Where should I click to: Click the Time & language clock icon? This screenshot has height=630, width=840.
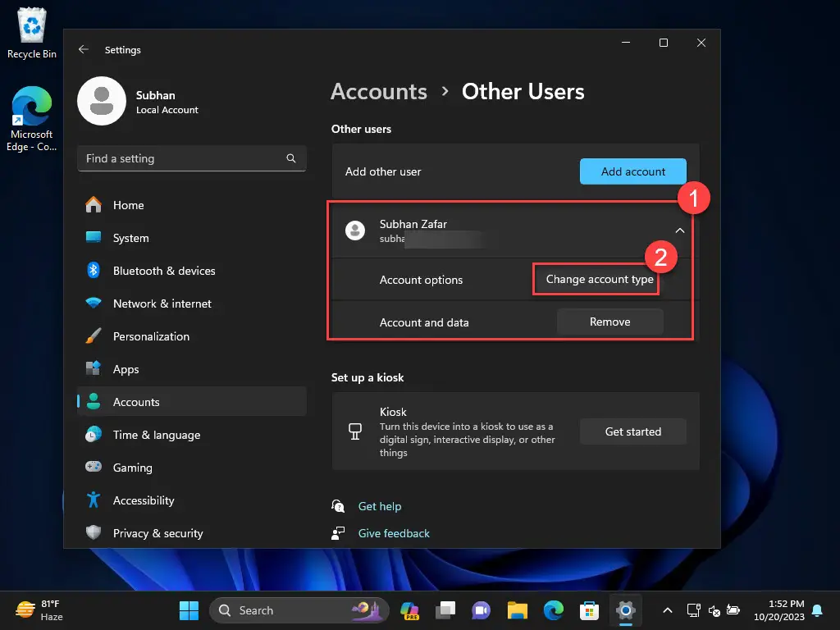pyautogui.click(x=94, y=434)
